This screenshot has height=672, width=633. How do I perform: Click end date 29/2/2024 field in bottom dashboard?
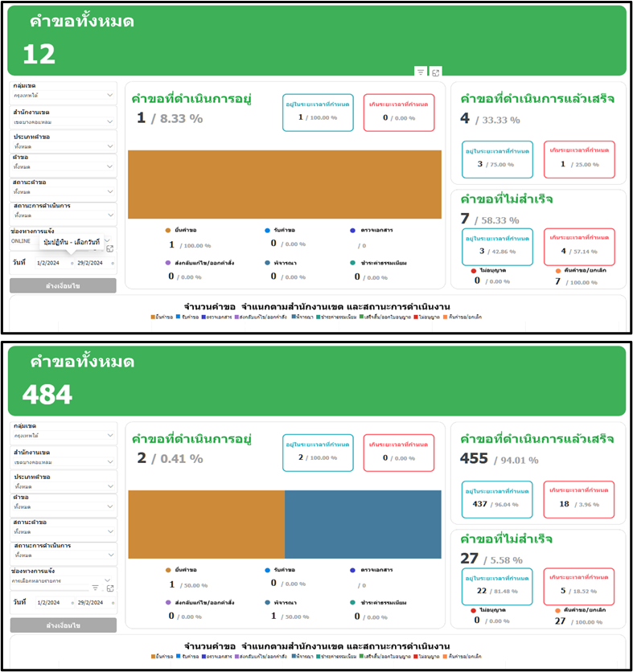pyautogui.click(x=90, y=602)
